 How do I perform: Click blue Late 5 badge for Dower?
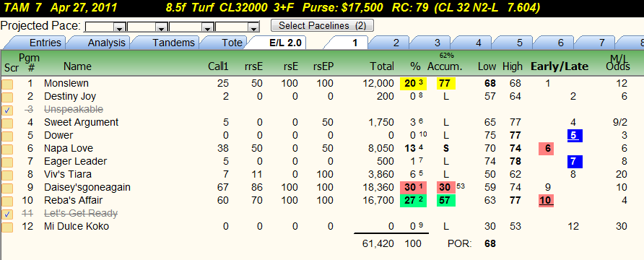pyautogui.click(x=574, y=136)
